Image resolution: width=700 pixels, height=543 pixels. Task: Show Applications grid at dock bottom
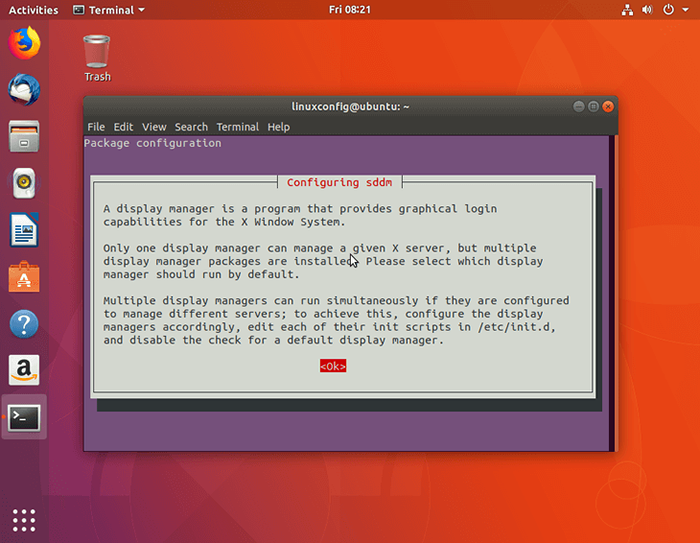coord(24,520)
